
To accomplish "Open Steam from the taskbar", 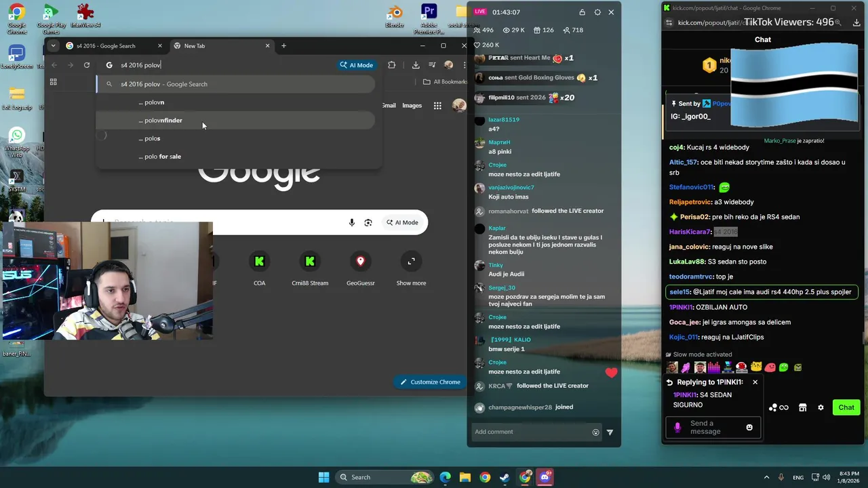I will coord(505,477).
